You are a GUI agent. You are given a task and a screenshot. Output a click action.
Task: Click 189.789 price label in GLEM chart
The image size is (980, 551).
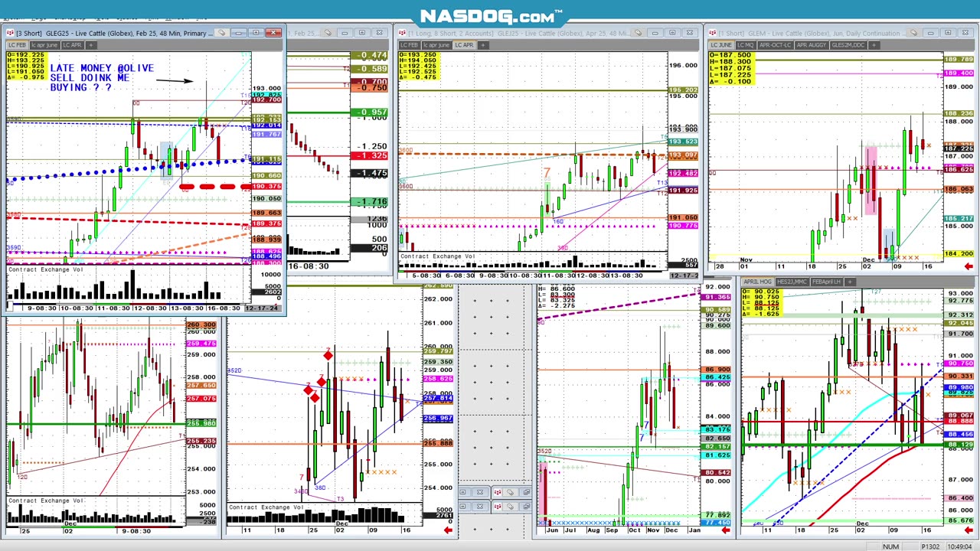959,59
